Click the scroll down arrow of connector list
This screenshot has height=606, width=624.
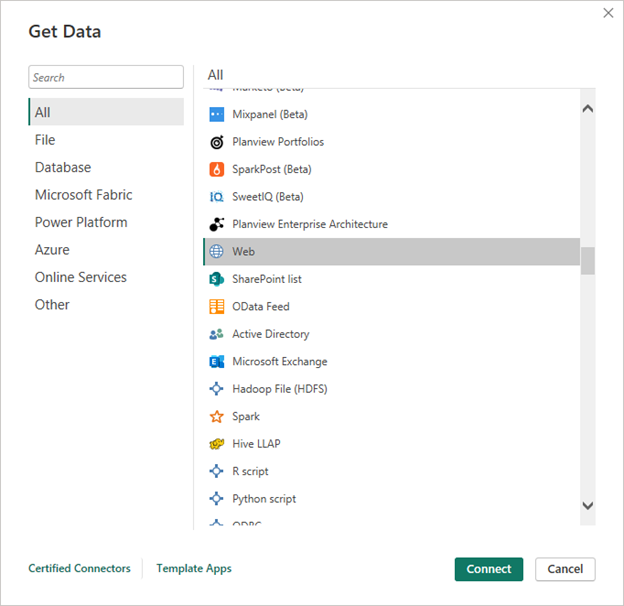point(587,506)
